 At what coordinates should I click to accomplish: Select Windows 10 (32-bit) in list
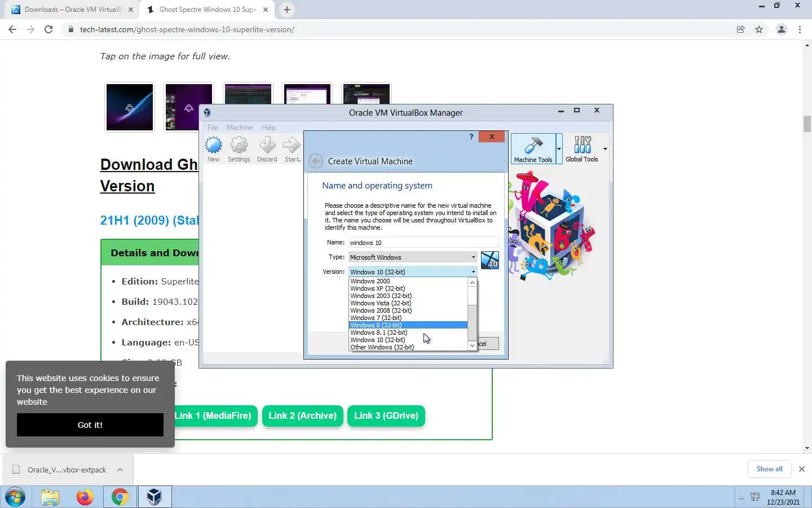point(408,340)
